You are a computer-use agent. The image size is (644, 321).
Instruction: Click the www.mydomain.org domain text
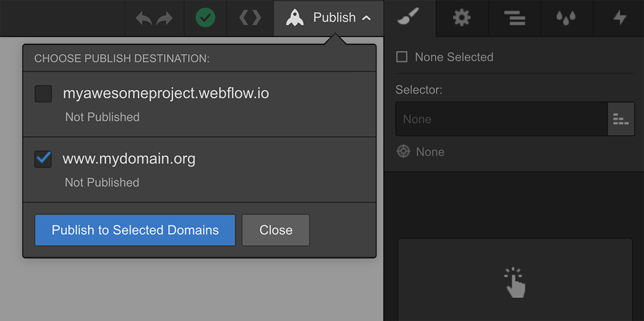click(x=129, y=158)
